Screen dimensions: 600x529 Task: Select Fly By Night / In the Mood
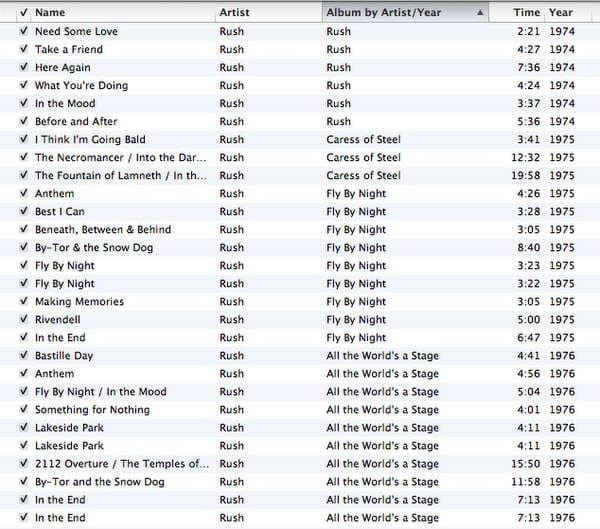[101, 392]
